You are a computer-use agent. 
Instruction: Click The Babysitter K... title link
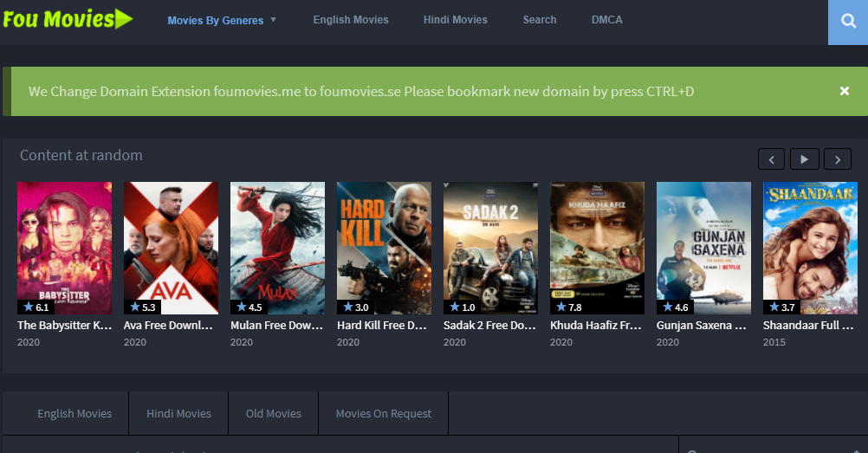coord(64,325)
